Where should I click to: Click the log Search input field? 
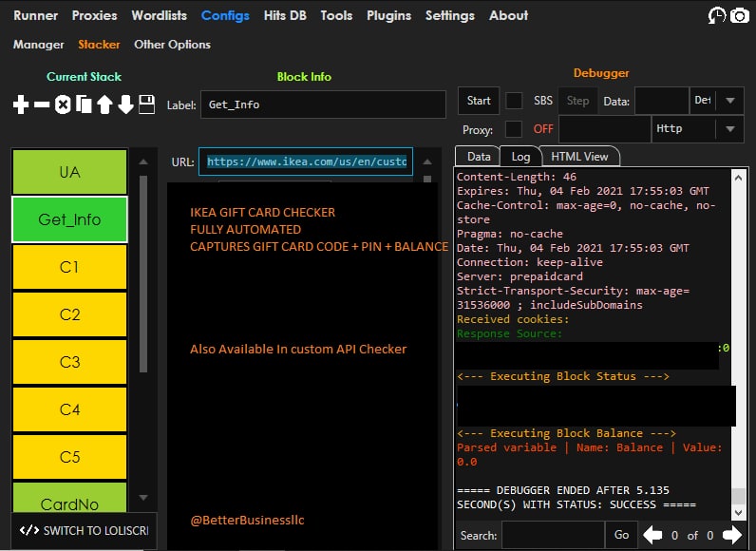point(553,535)
